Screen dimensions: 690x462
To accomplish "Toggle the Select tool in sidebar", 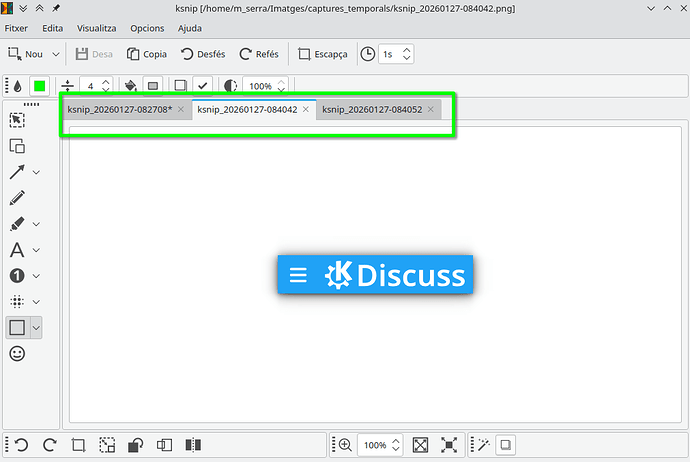I will click(17, 120).
